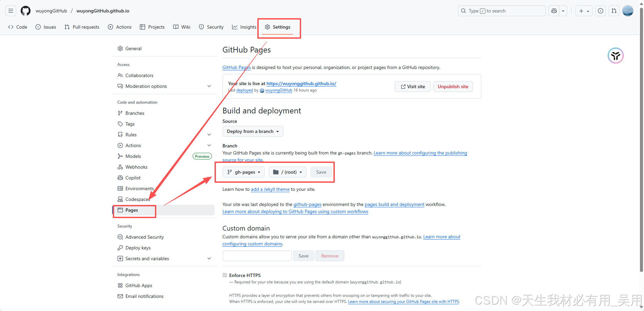This screenshot has width=644, height=311.
Task: Open the gh-pages branch selector
Action: 244,172
